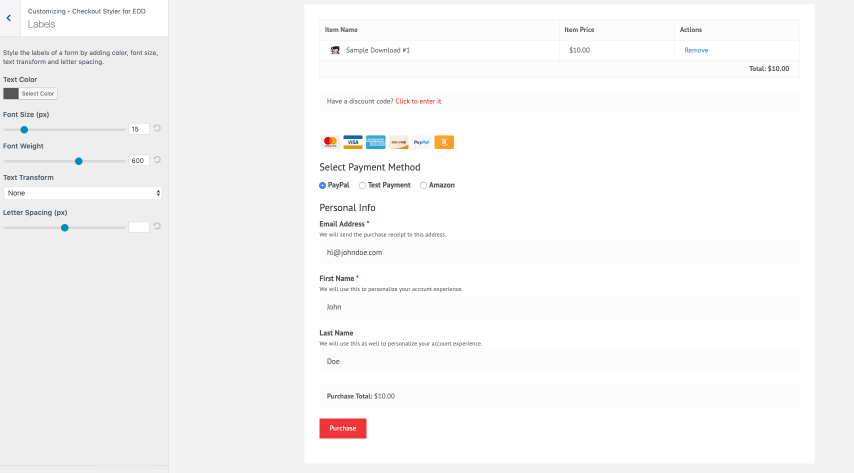Click the Last Name input field
This screenshot has height=473, width=854.
[559, 362]
